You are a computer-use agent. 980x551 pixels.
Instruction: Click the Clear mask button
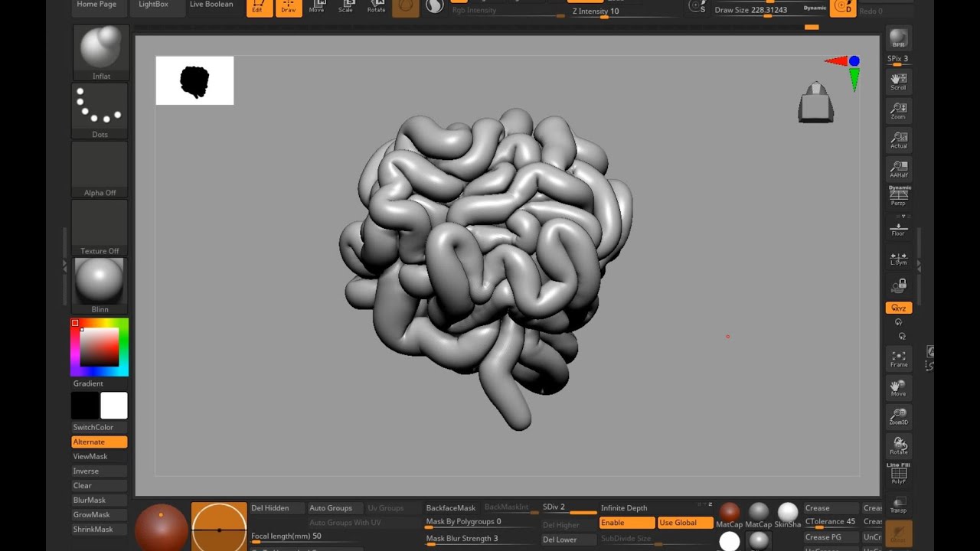pyautogui.click(x=100, y=486)
